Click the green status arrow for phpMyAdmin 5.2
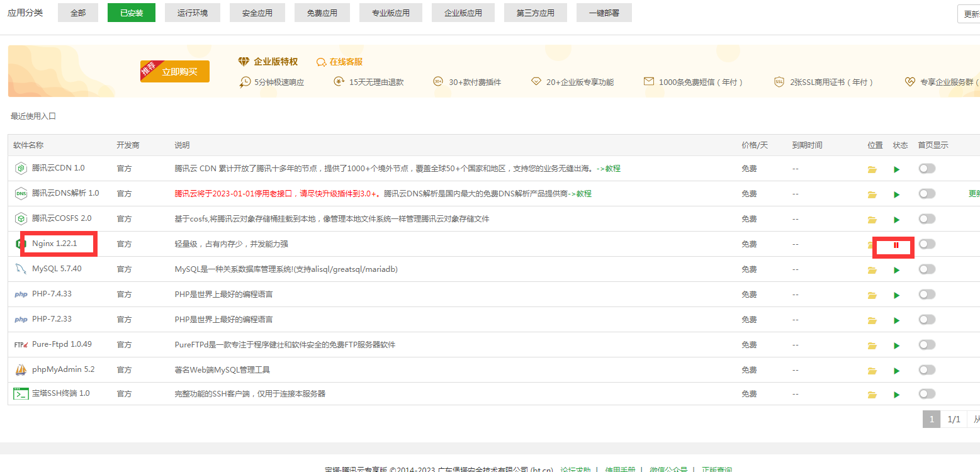Image resolution: width=980 pixels, height=472 pixels. [896, 371]
